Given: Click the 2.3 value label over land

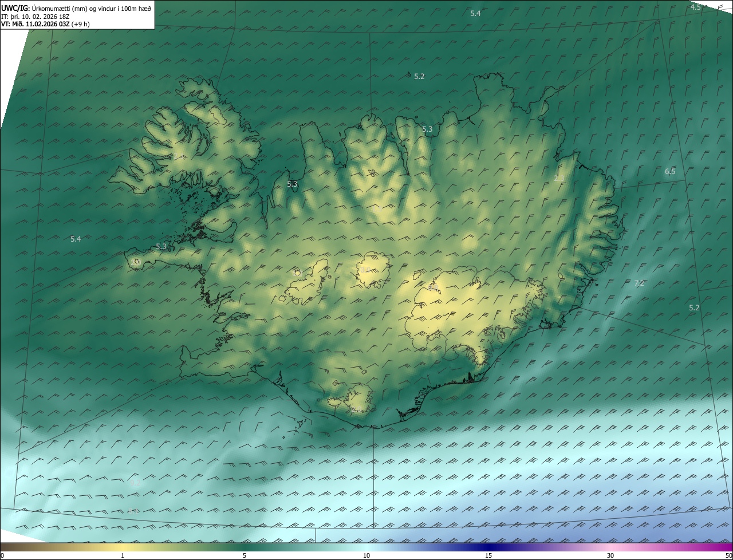Looking at the screenshot, I should (x=559, y=178).
